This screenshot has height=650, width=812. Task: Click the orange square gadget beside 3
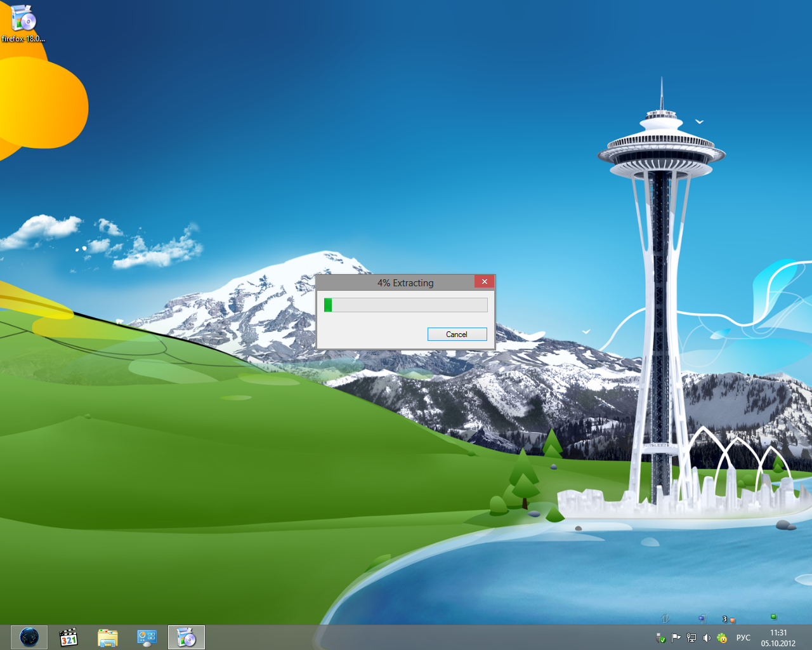732,620
